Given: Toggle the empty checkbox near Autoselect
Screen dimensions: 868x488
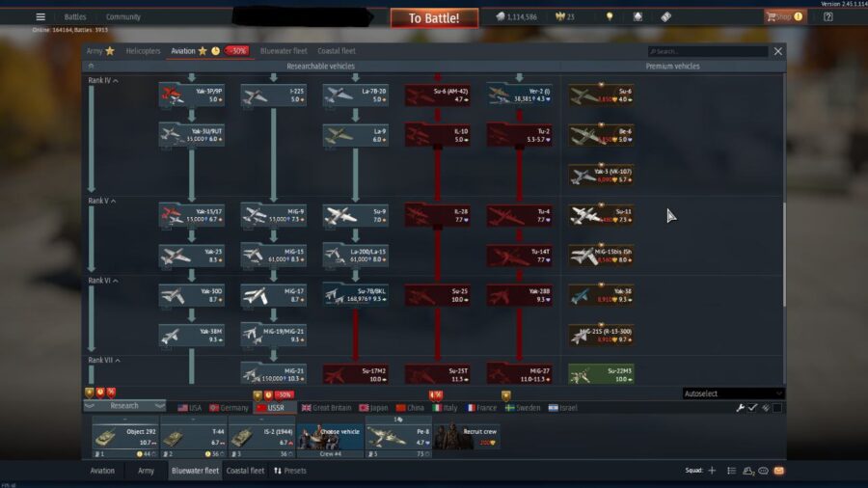Looking at the screenshot, I should pos(777,408).
